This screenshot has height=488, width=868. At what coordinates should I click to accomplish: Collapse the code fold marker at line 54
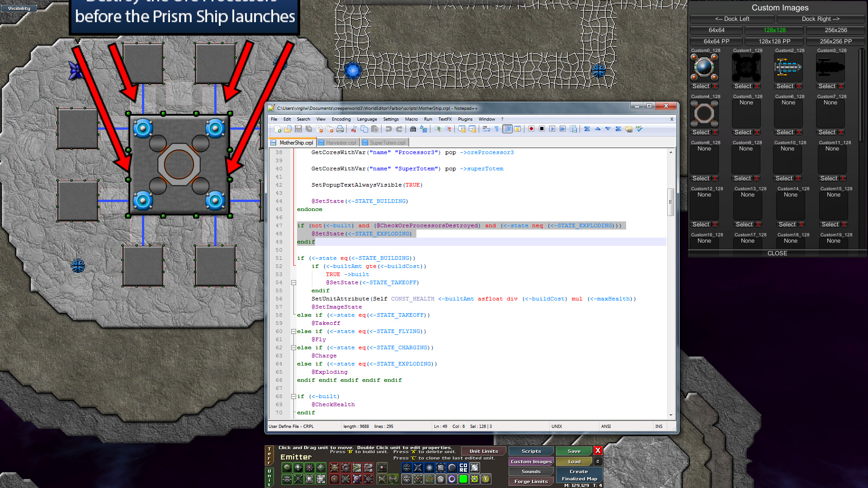point(293,282)
